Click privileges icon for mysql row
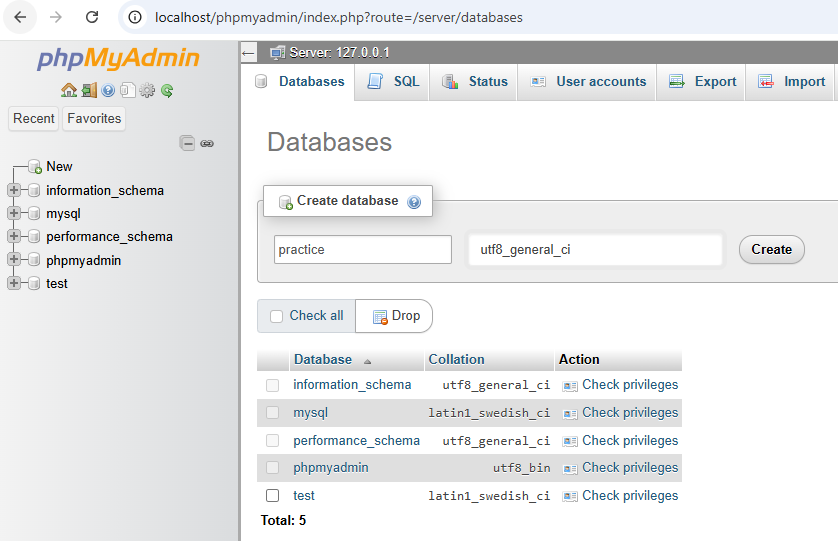Viewport: 838px width, 541px height. coord(570,413)
